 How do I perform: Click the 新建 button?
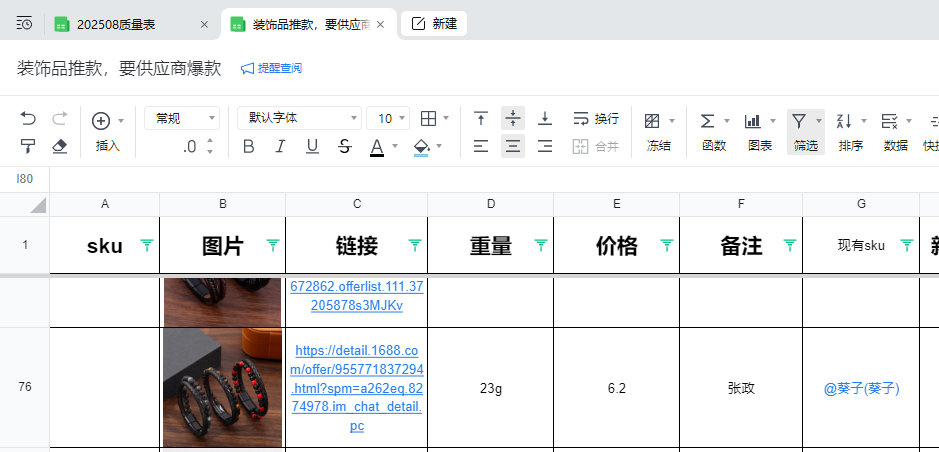point(434,24)
